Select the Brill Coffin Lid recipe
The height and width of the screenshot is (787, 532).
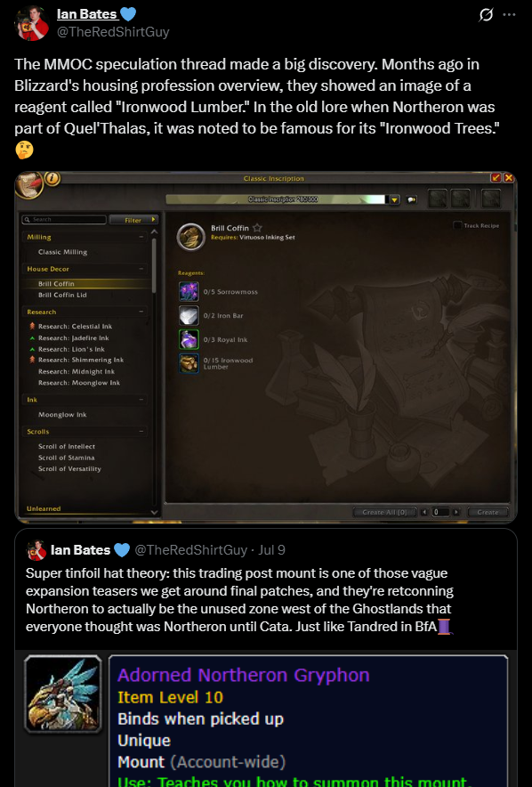tap(62, 296)
